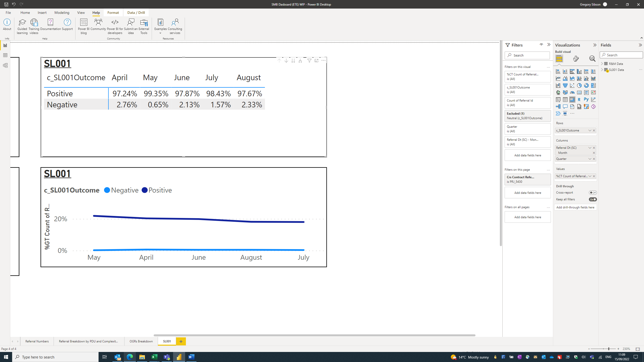Viewport: 644px width, 362px height.
Task: Click the zoom slider handle
Action: 609,349
